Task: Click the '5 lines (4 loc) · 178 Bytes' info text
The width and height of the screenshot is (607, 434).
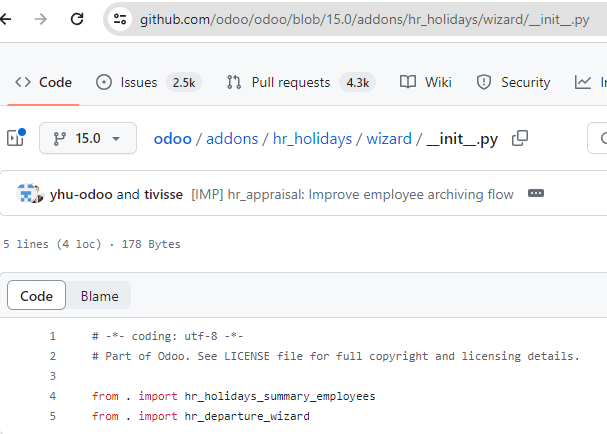Action: (92, 244)
